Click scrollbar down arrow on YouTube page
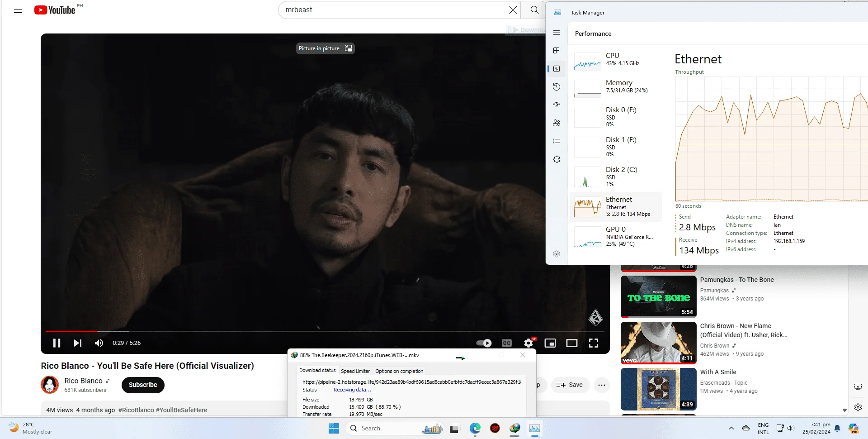The width and height of the screenshot is (868, 439). [844, 410]
